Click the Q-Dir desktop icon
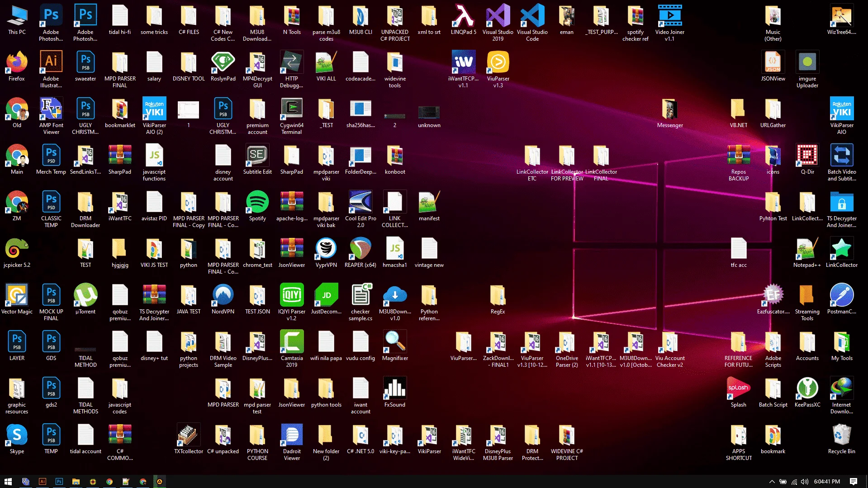Screen dimensions: 868x488 [807, 160]
